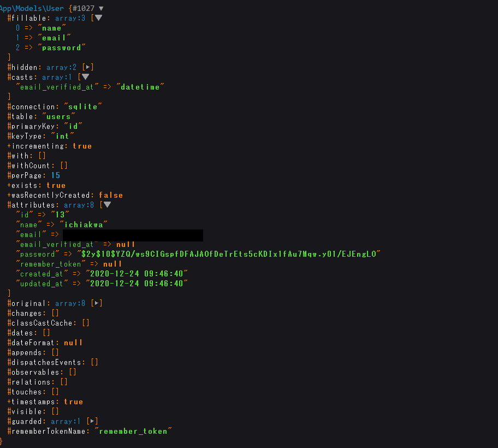Click the redacted email value box
This screenshot has width=498, height=448.
[x=133, y=235]
